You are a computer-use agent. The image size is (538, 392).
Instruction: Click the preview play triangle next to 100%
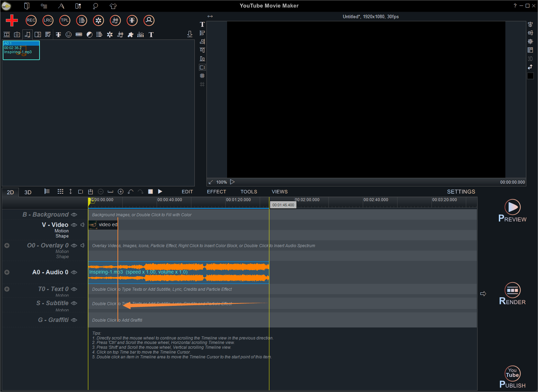(232, 182)
